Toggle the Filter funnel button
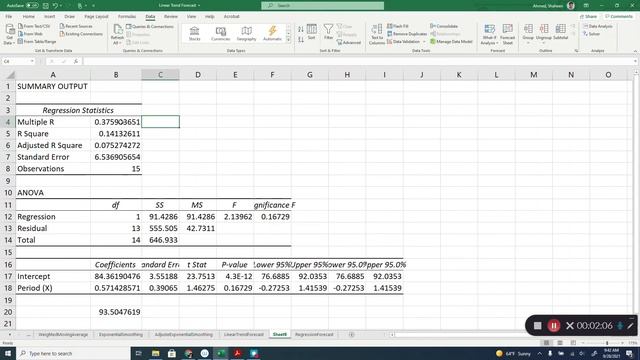The image size is (640, 360). click(328, 32)
